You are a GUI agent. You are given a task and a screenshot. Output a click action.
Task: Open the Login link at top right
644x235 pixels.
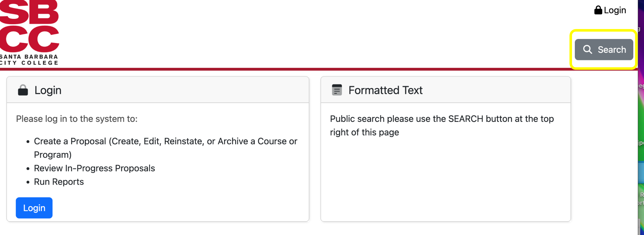(x=610, y=10)
